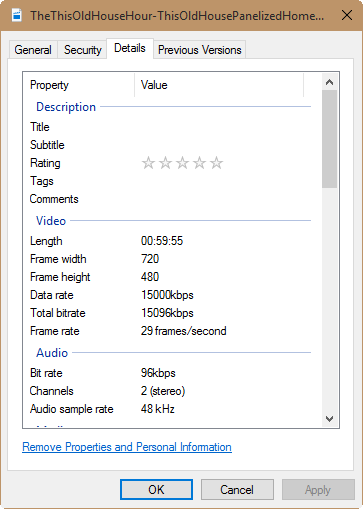The width and height of the screenshot is (363, 509).
Task: Click the scroll up arrow
Action: [x=329, y=82]
